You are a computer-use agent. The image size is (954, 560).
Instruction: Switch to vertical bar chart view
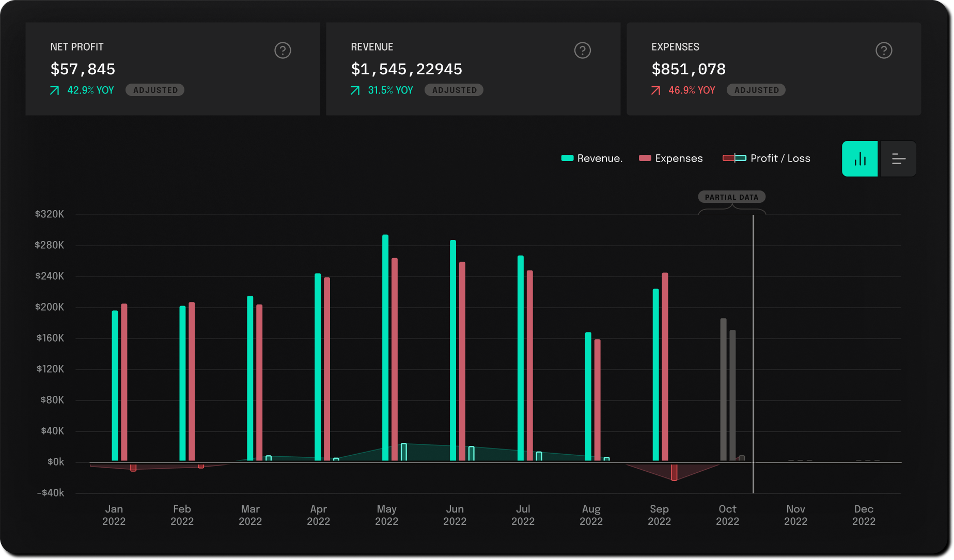tap(859, 159)
